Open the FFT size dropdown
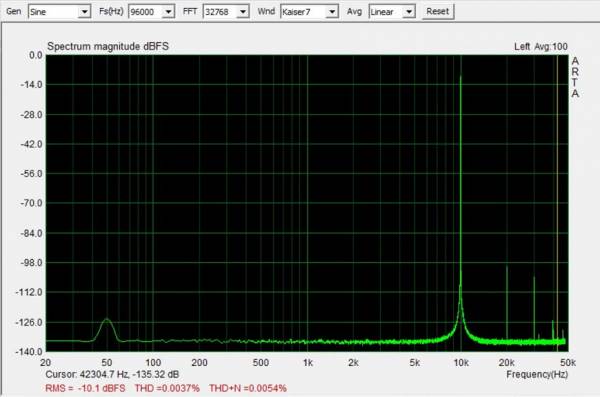The height and width of the screenshot is (397, 600). click(226, 12)
